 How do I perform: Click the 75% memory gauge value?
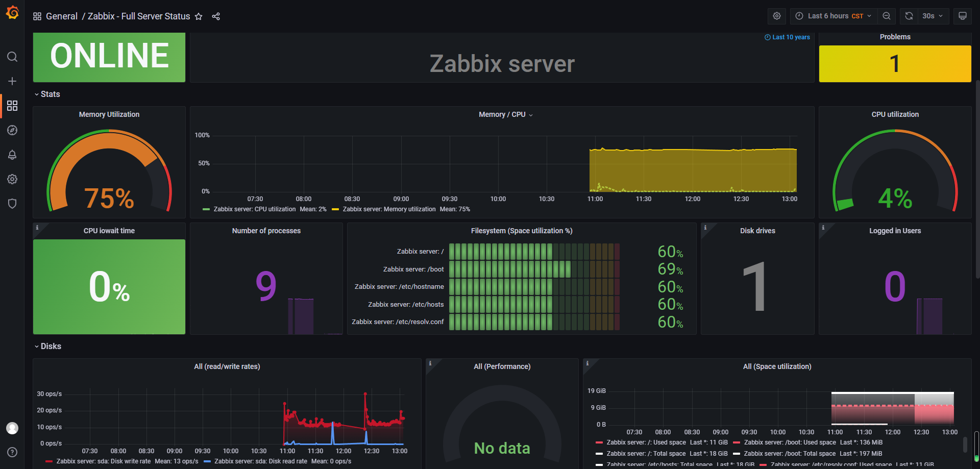click(109, 199)
